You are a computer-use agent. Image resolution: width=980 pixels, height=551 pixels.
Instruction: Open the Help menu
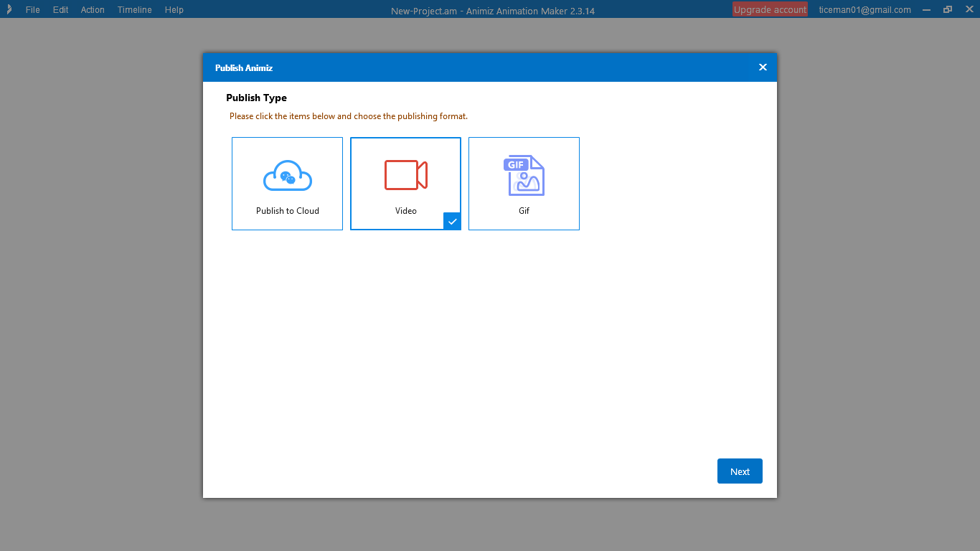coord(174,10)
